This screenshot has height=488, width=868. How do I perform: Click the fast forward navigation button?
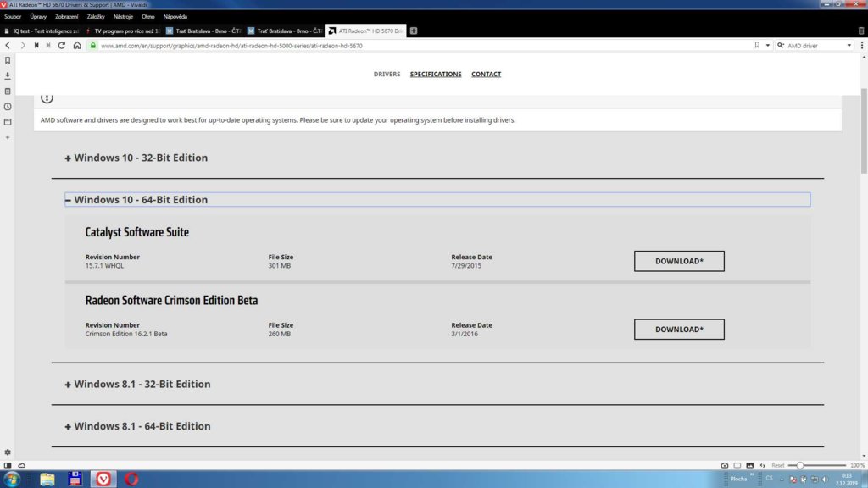coord(48,46)
